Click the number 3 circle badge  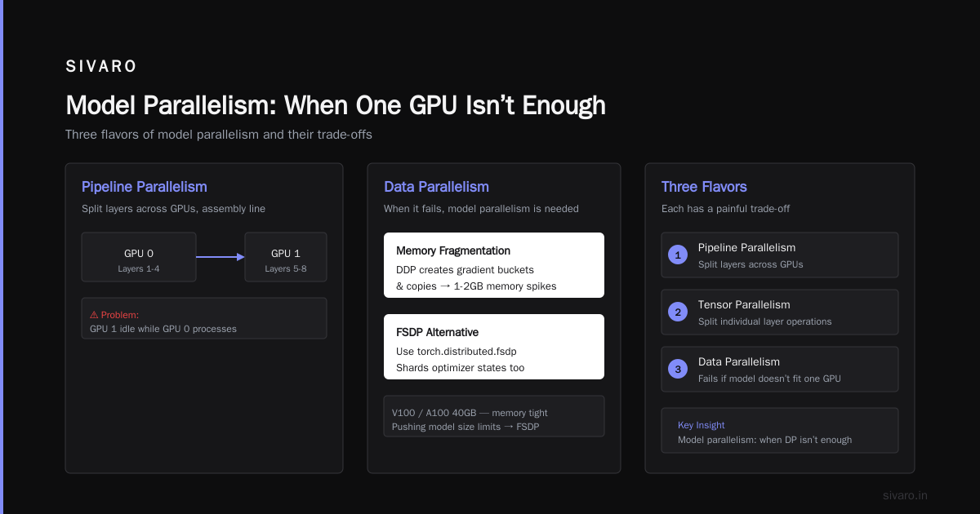tap(677, 370)
